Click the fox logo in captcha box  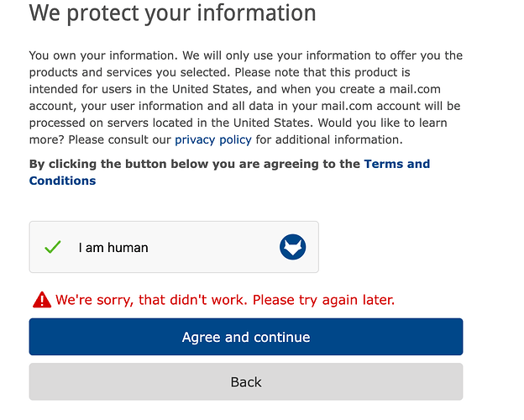tap(292, 247)
